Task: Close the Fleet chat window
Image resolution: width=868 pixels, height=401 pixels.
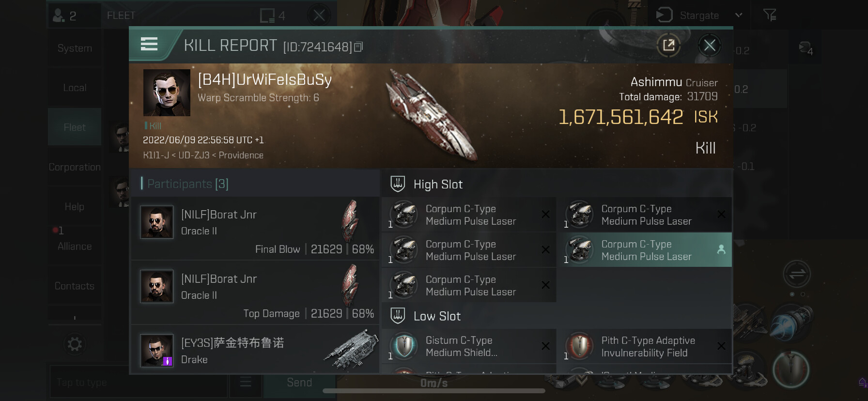Action: (319, 15)
